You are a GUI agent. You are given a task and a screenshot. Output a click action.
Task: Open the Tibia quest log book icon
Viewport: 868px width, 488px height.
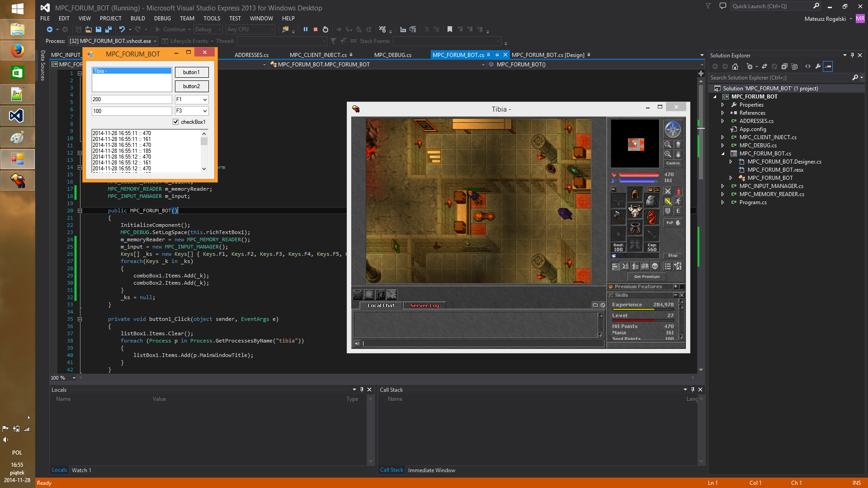[x=645, y=266]
